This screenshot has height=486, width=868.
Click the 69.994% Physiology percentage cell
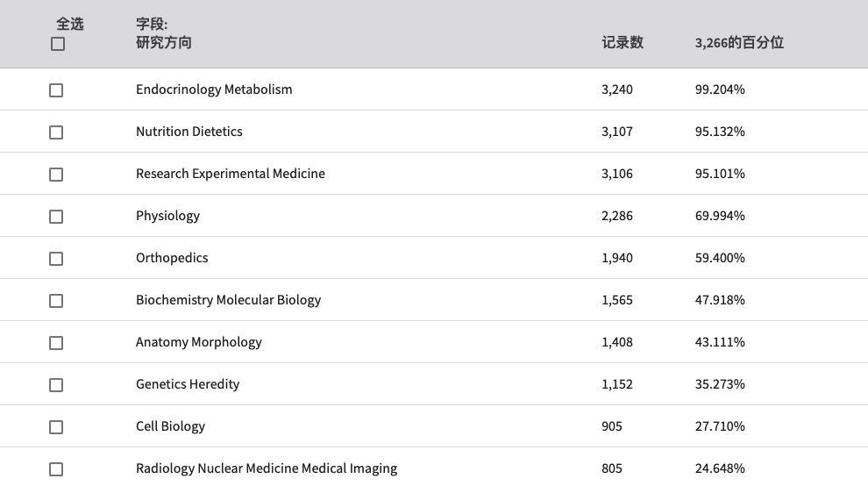point(720,216)
